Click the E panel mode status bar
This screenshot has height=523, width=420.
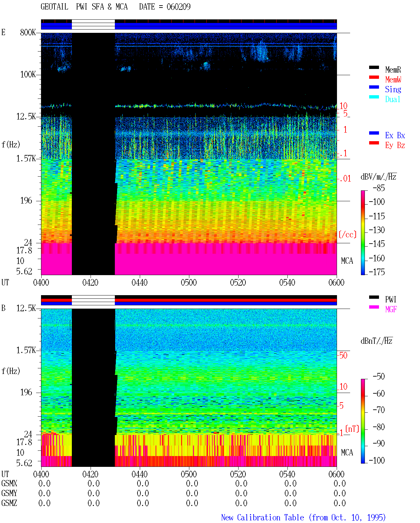point(189,25)
